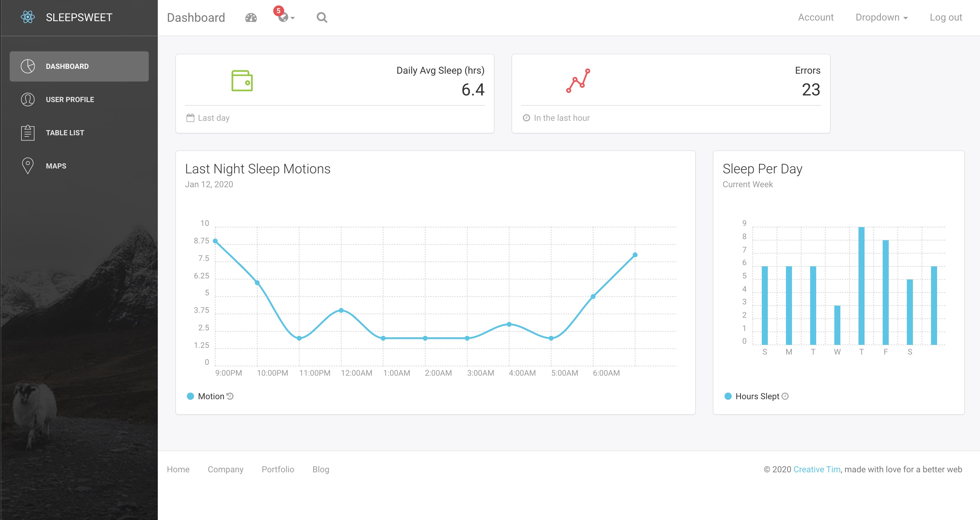Click the SleepSweet atom logo icon
This screenshot has width=980, height=520.
[28, 17]
